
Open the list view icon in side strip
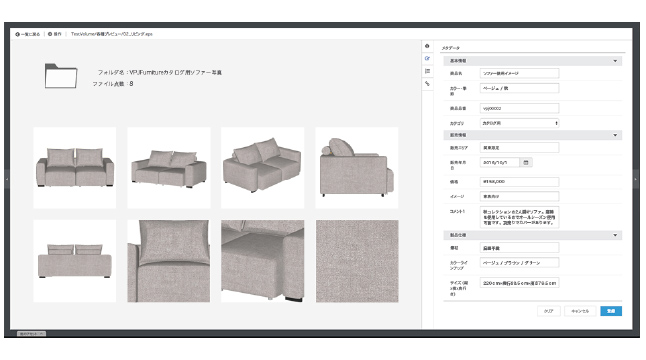pos(427,71)
